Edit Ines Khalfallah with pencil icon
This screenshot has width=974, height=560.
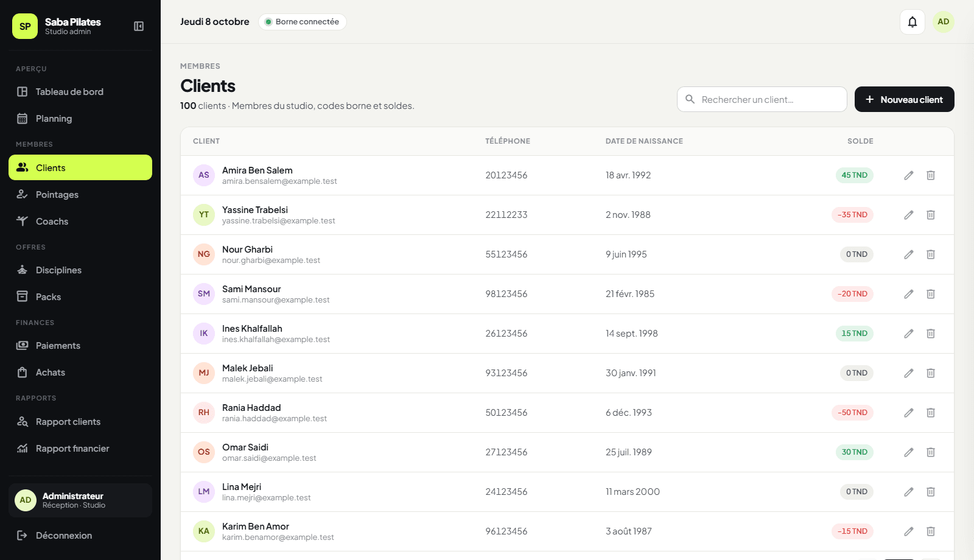point(909,334)
